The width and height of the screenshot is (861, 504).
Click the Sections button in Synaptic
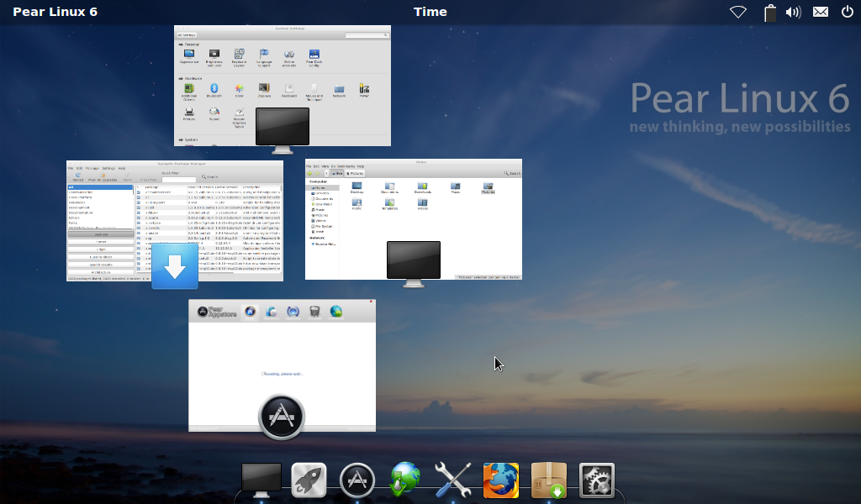click(x=101, y=234)
